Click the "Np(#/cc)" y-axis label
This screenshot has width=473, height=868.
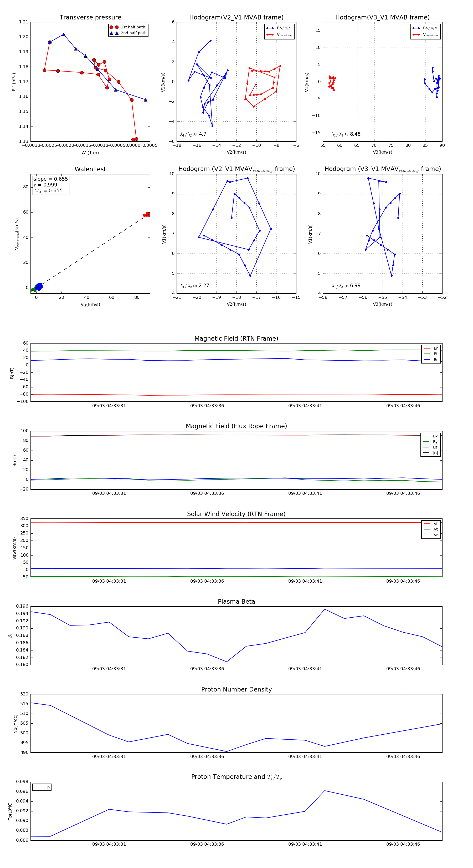click(15, 724)
